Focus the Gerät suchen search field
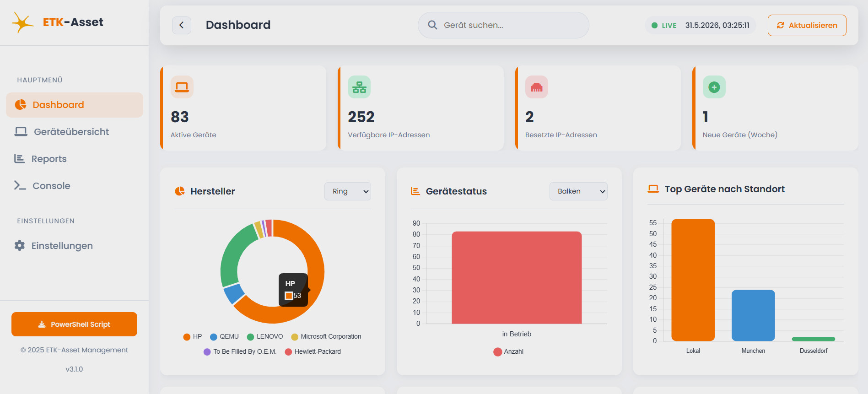 tap(503, 25)
